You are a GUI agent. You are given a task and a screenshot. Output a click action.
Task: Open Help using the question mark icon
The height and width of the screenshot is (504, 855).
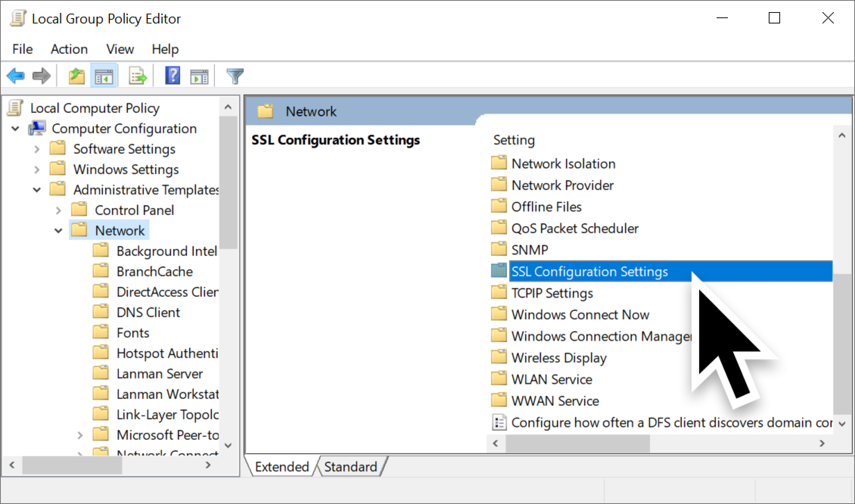(x=172, y=75)
